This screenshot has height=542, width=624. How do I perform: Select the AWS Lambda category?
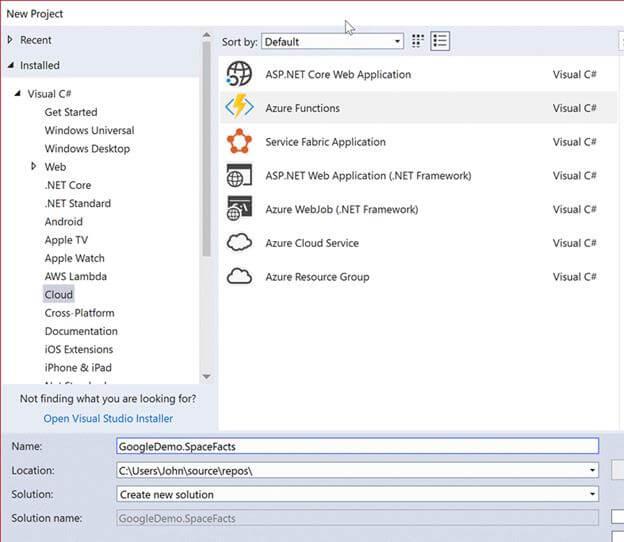pos(76,277)
